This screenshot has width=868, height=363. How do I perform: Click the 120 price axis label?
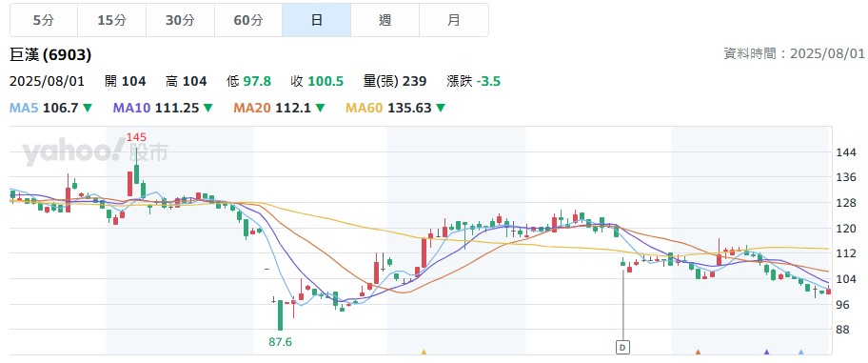coord(845,229)
